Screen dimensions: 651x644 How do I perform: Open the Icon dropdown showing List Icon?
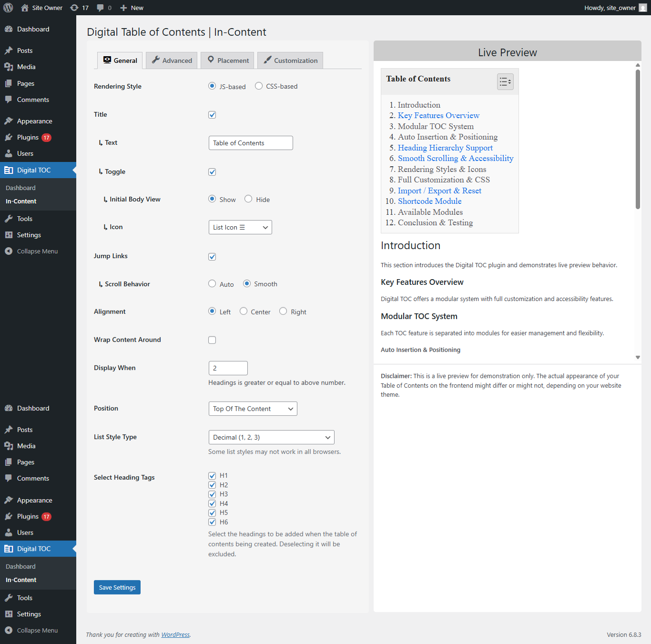point(240,227)
